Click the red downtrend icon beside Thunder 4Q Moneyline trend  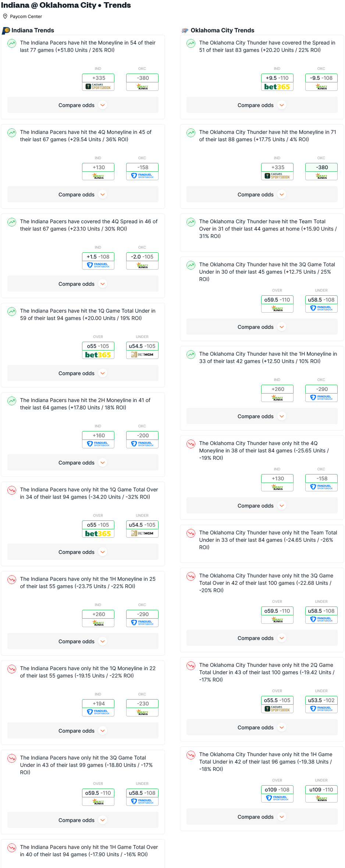(x=191, y=444)
